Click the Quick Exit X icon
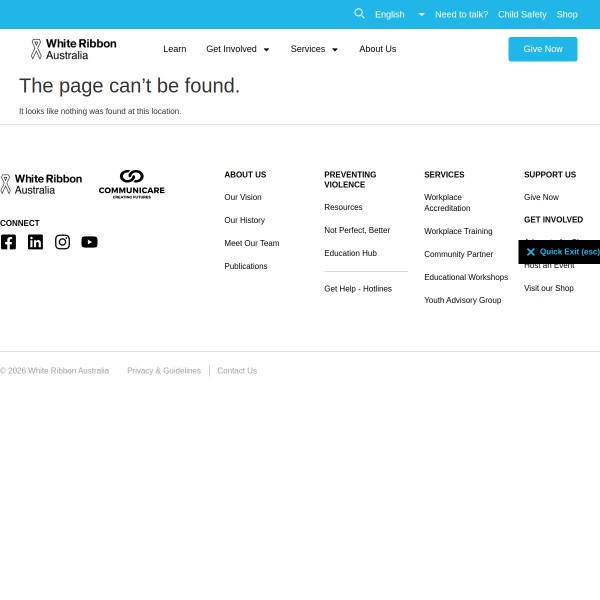The height and width of the screenshot is (600, 600). click(x=531, y=252)
